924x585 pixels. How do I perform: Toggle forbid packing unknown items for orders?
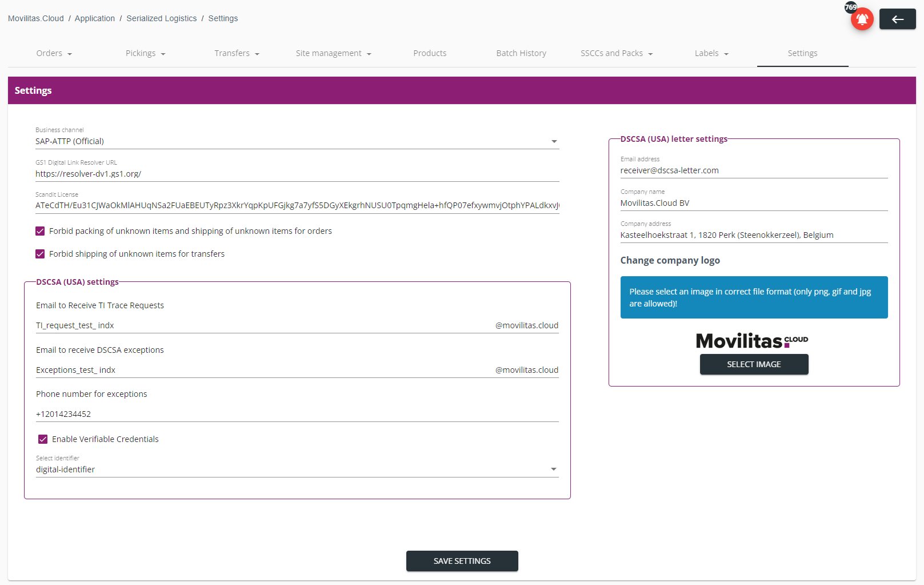[40, 231]
